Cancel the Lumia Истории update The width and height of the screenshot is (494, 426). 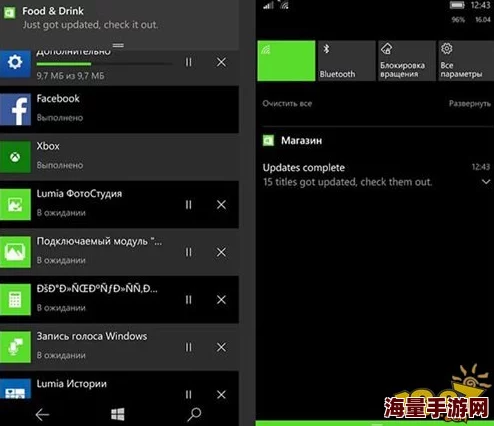pos(221,395)
